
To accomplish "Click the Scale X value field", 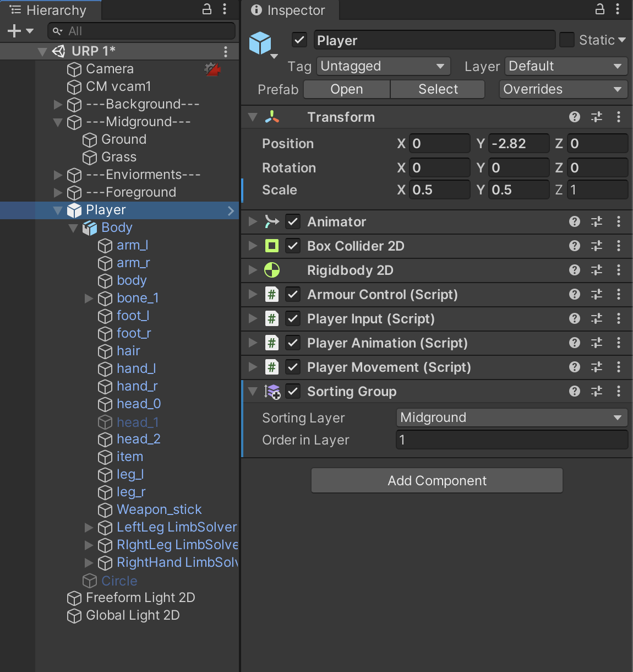I will click(440, 189).
